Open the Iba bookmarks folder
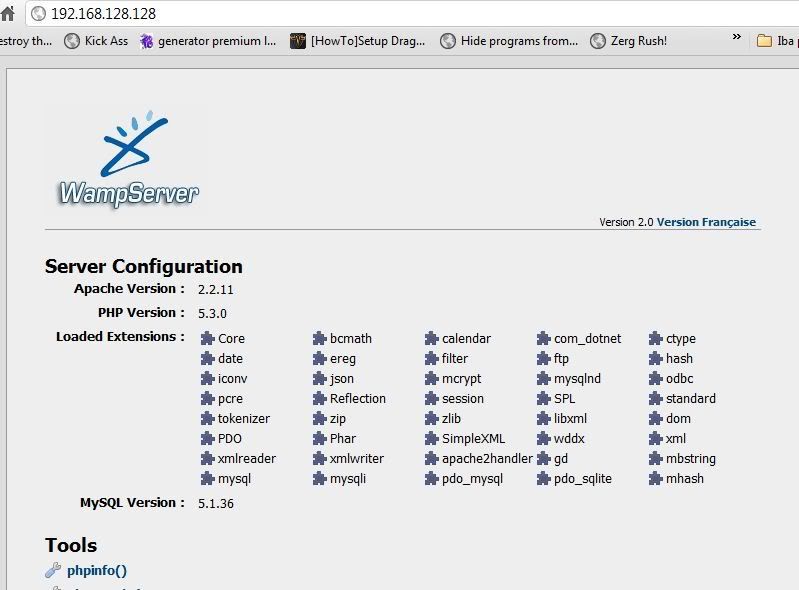The height and width of the screenshot is (590, 799). tap(777, 41)
